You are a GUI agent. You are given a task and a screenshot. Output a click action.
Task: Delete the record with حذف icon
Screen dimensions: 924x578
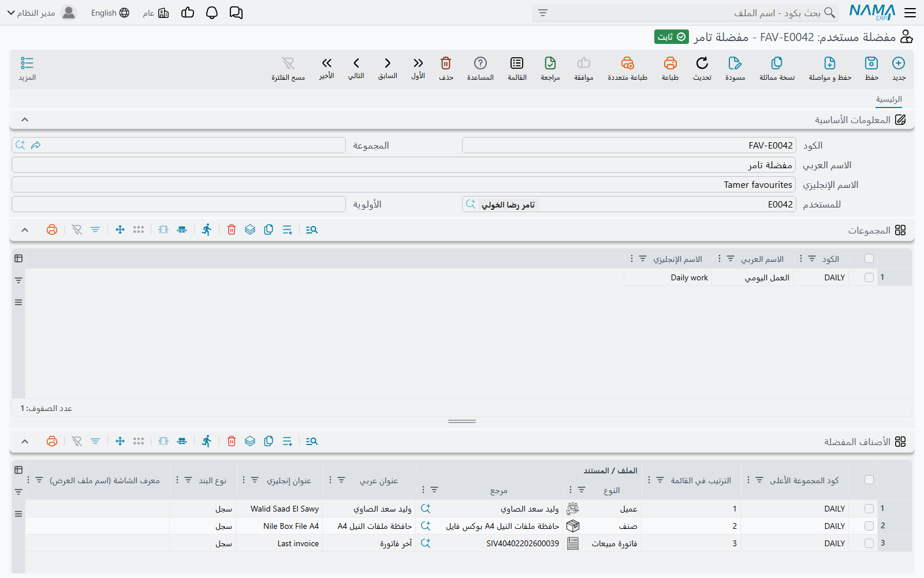tap(446, 63)
